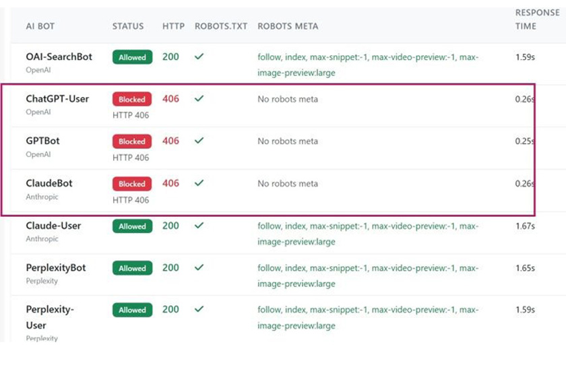Click the Allowed badge for OAI-SearchBot
566x392 pixels.
click(x=132, y=57)
